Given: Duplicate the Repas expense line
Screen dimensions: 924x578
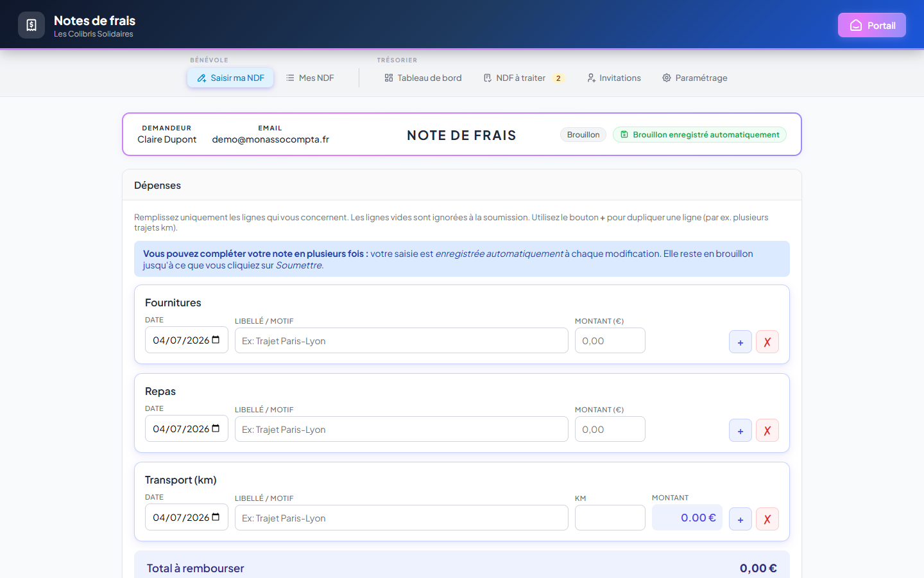Looking at the screenshot, I should pyautogui.click(x=740, y=430).
